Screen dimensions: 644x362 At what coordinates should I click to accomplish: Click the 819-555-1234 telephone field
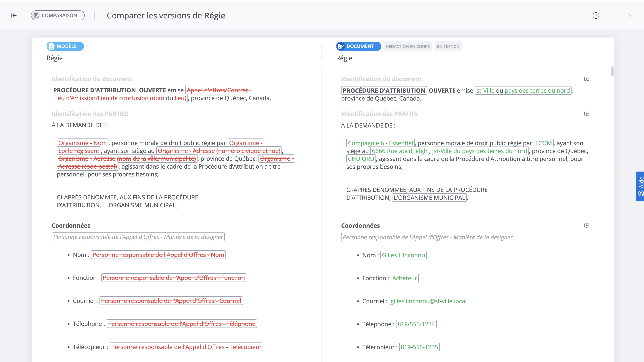(x=416, y=324)
